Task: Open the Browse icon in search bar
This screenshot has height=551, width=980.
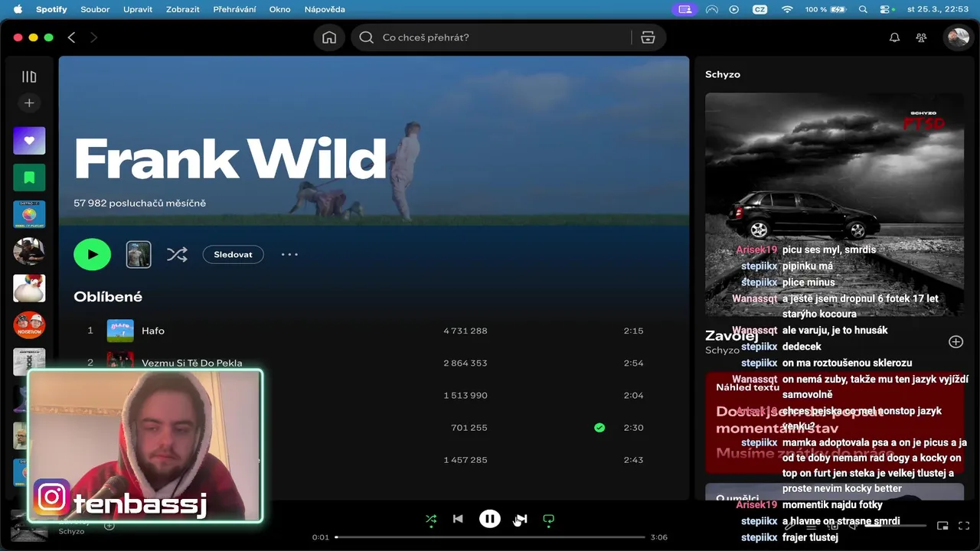Action: click(648, 37)
